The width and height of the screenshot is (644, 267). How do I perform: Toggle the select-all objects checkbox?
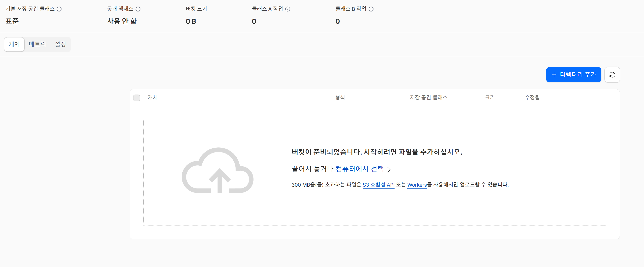click(x=137, y=98)
